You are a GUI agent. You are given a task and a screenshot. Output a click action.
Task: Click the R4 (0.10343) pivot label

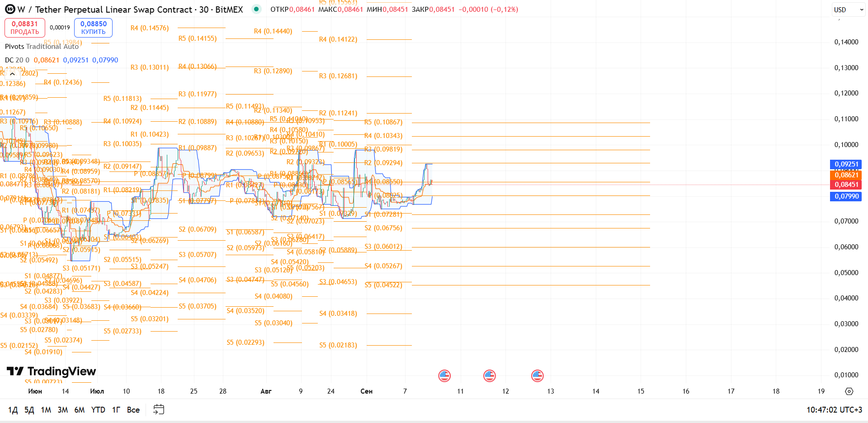pyautogui.click(x=383, y=136)
